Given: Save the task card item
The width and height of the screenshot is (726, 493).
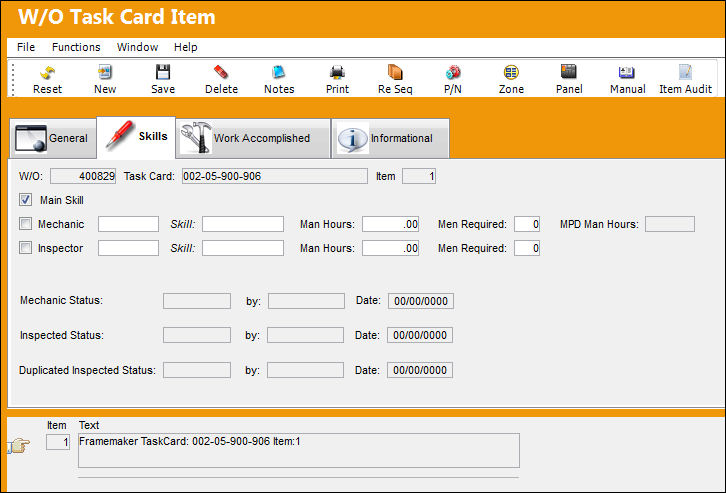Looking at the screenshot, I should click(x=163, y=79).
